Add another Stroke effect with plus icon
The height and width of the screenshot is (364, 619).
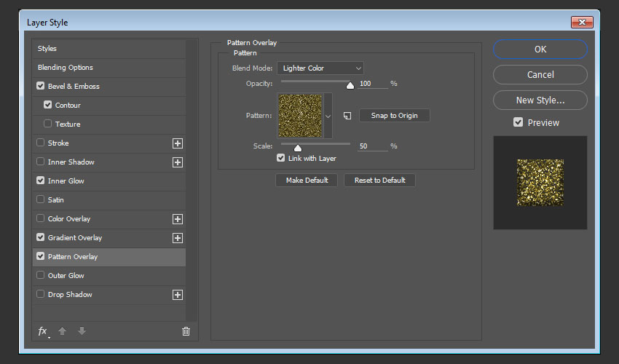coord(177,143)
